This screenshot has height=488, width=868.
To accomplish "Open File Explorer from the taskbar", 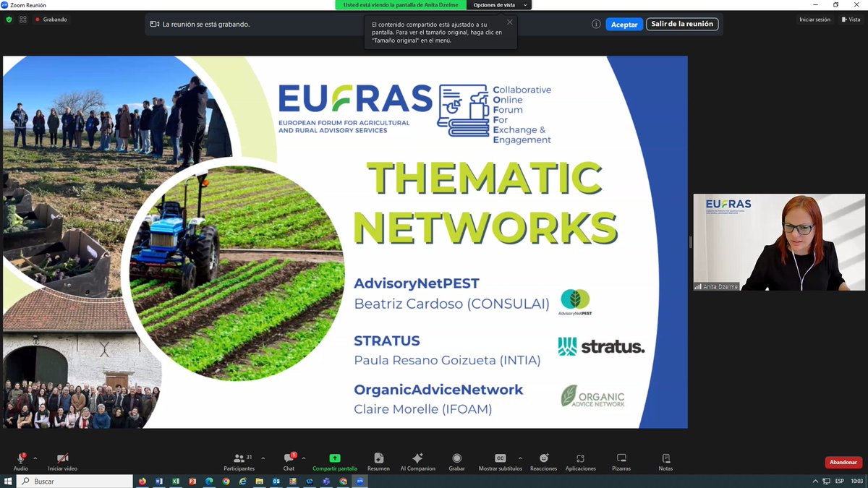I will (x=260, y=481).
